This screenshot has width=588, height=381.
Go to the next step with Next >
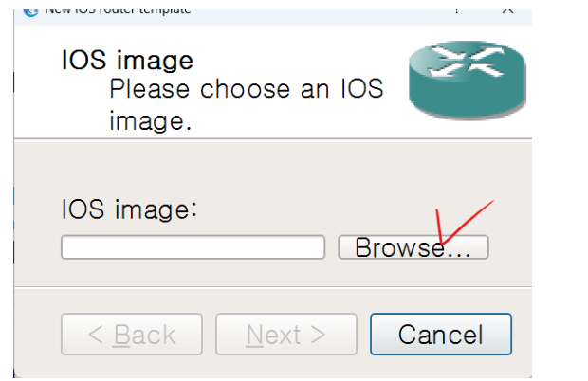click(x=286, y=335)
